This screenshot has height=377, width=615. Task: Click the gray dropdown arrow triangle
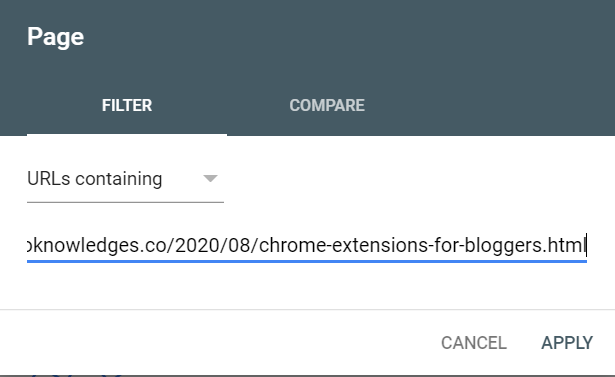(x=211, y=179)
